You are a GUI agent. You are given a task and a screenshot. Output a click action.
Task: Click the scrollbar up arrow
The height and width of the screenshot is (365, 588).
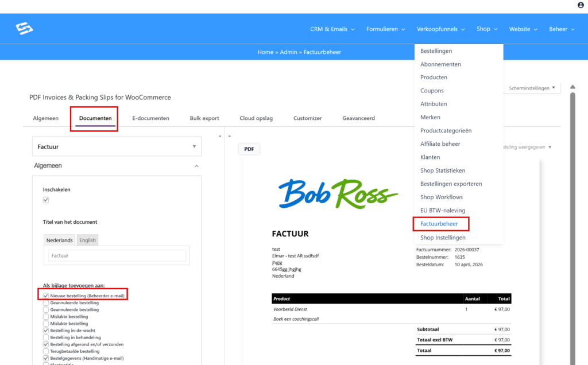[572, 87]
